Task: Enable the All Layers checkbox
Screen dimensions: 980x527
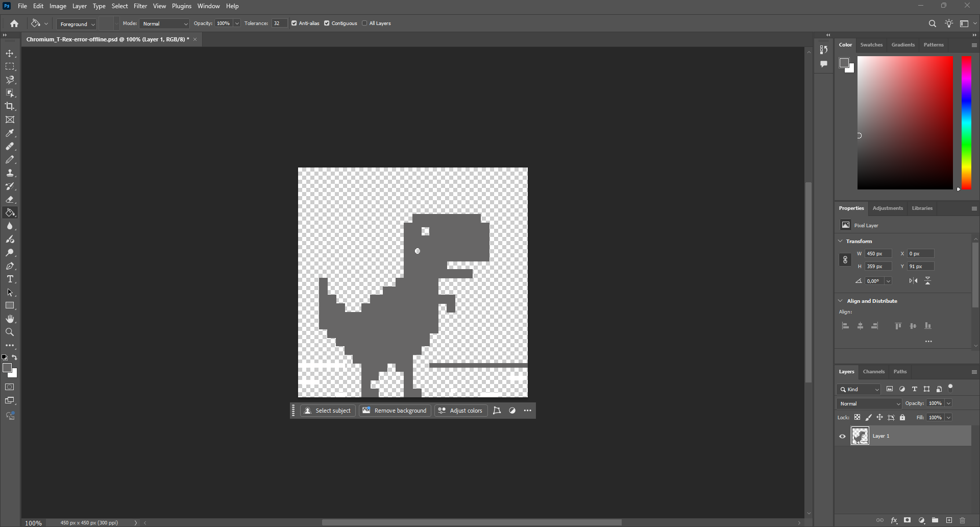Action: click(x=364, y=23)
